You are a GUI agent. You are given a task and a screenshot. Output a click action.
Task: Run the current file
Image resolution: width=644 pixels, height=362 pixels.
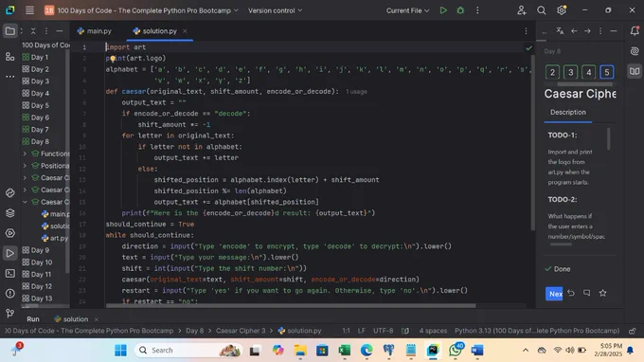443,10
